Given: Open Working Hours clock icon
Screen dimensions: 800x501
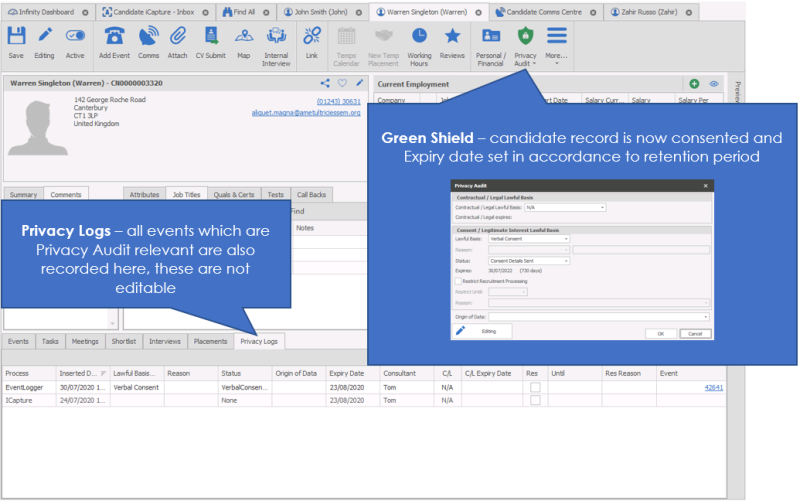Looking at the screenshot, I should pyautogui.click(x=419, y=37).
